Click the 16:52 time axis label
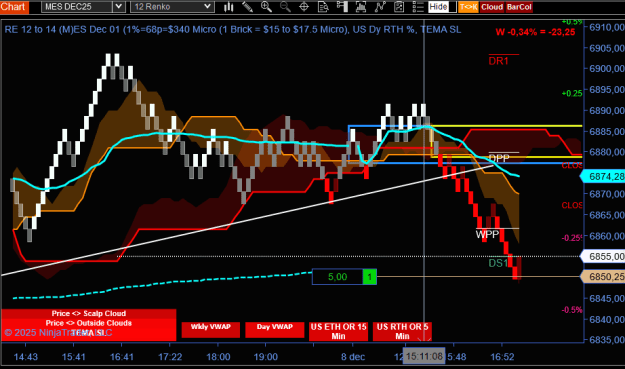The height and width of the screenshot is (369, 625). coord(502,357)
